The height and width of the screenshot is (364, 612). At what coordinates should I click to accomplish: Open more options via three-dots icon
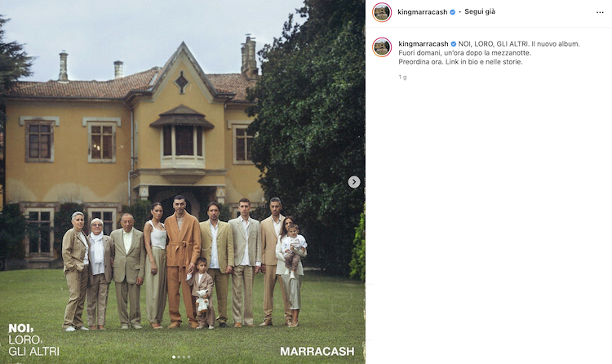(x=600, y=12)
